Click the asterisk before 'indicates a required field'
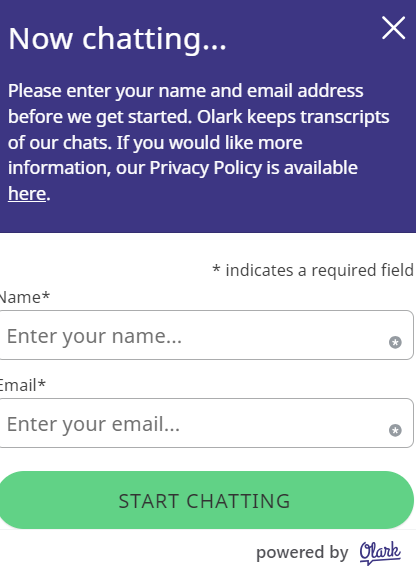416x566 pixels. click(216, 268)
